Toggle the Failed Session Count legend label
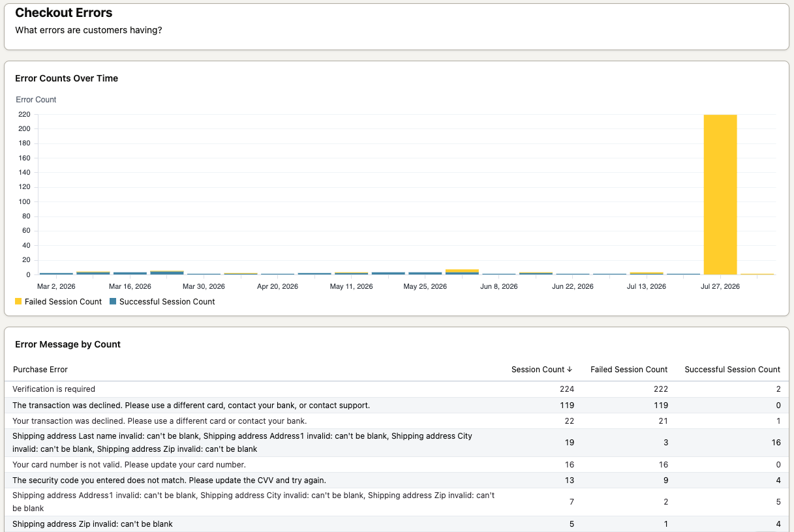The image size is (794, 532). (63, 302)
